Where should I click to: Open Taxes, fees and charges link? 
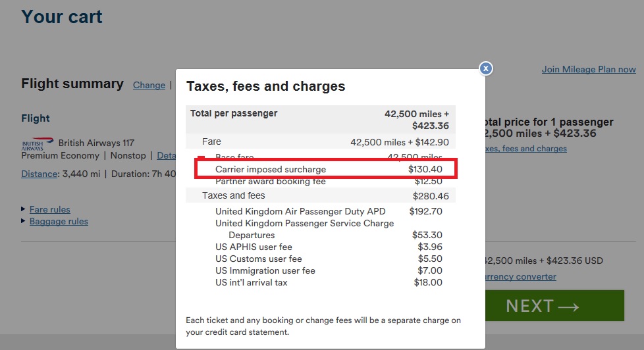coord(525,149)
